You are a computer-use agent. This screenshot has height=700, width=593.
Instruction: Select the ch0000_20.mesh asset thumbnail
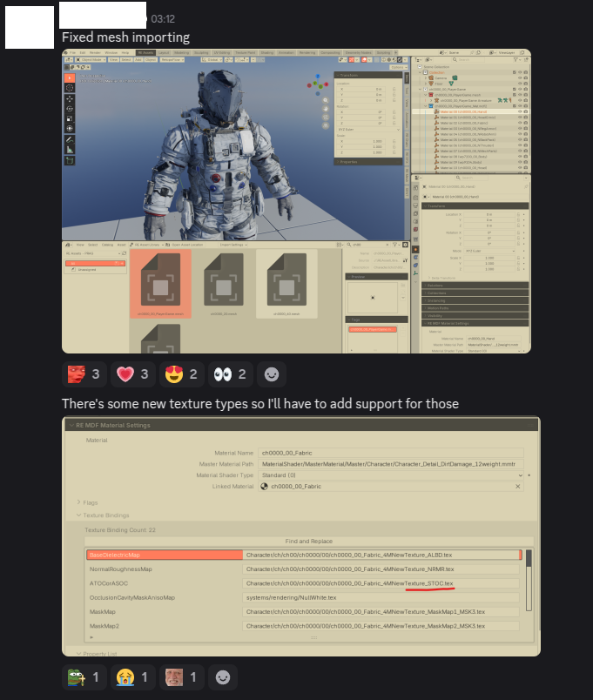(223, 284)
